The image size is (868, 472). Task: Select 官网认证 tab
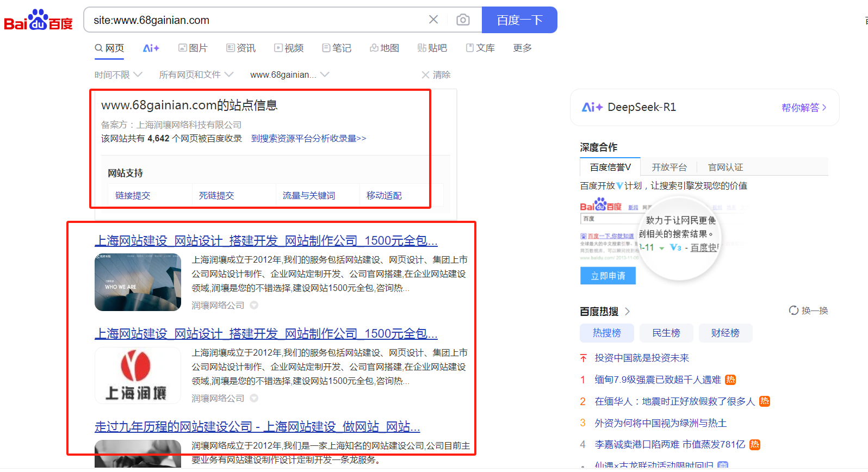click(726, 167)
